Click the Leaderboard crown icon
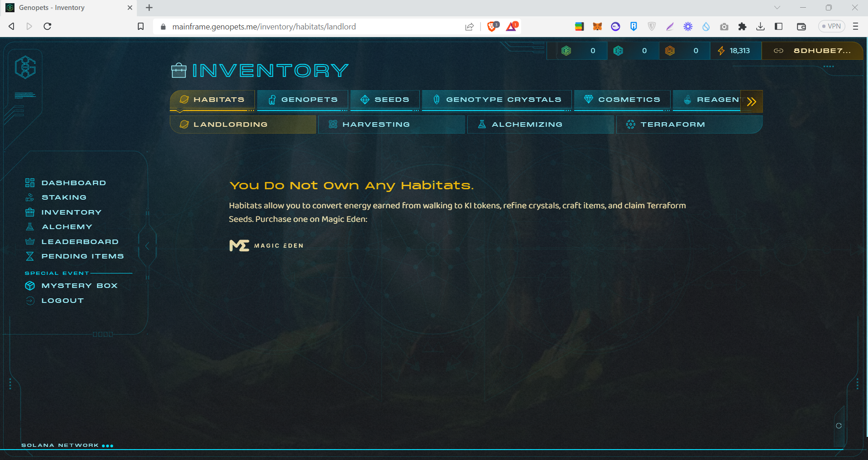Viewport: 868px width, 460px height. [x=30, y=242]
